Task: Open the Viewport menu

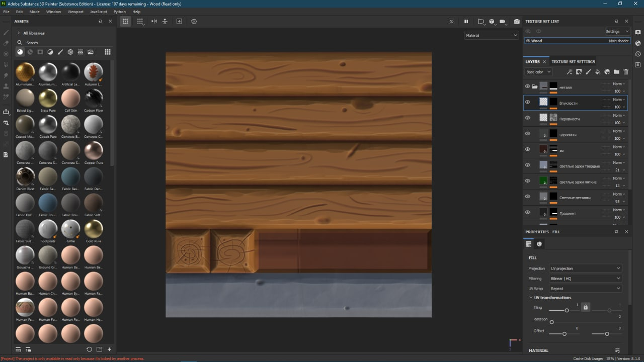Action: click(75, 12)
